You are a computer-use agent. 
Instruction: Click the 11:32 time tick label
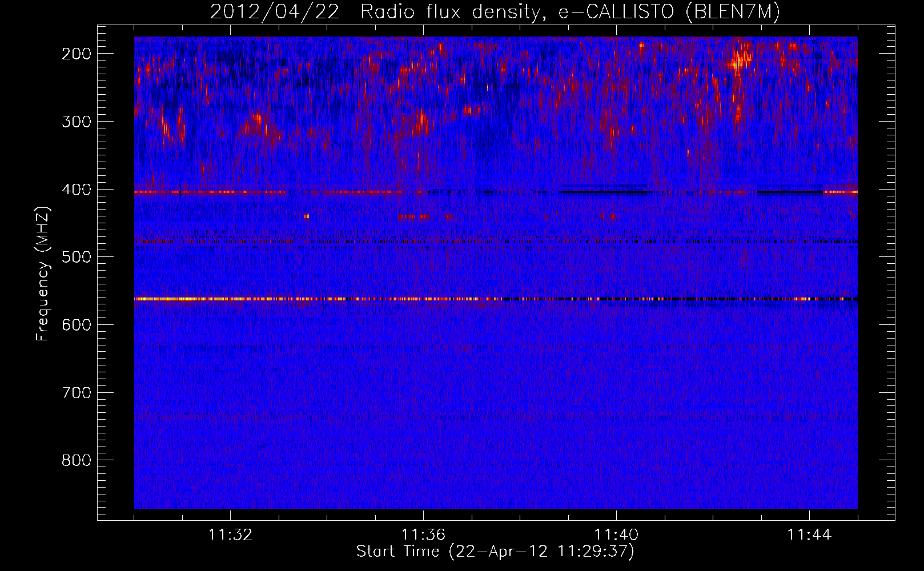pos(230,535)
